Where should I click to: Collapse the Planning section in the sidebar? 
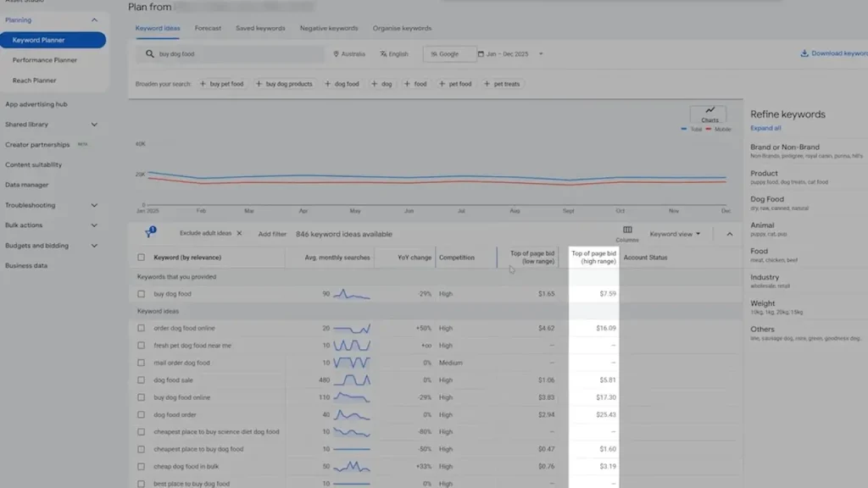click(x=93, y=19)
